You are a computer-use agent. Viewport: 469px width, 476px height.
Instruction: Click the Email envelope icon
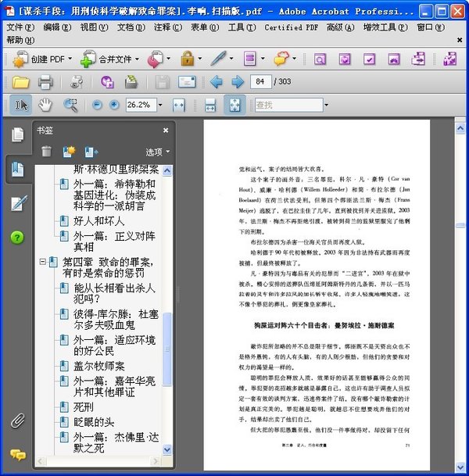(x=187, y=82)
